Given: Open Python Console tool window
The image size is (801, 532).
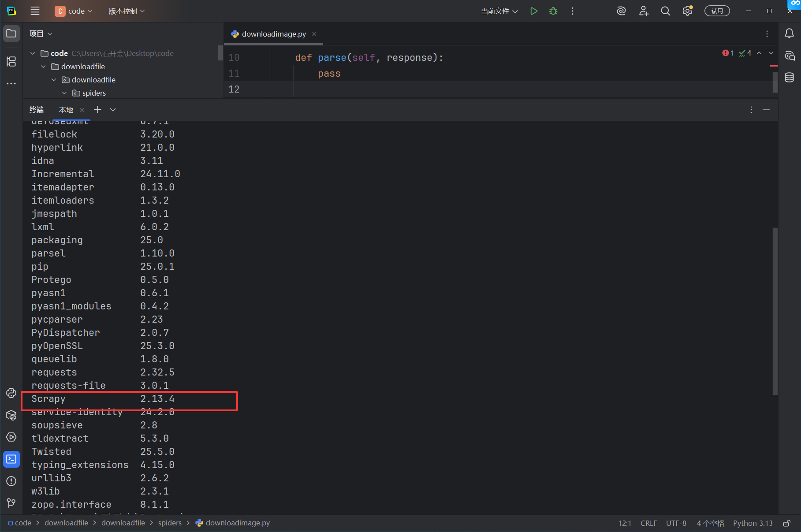Looking at the screenshot, I should 11,393.
